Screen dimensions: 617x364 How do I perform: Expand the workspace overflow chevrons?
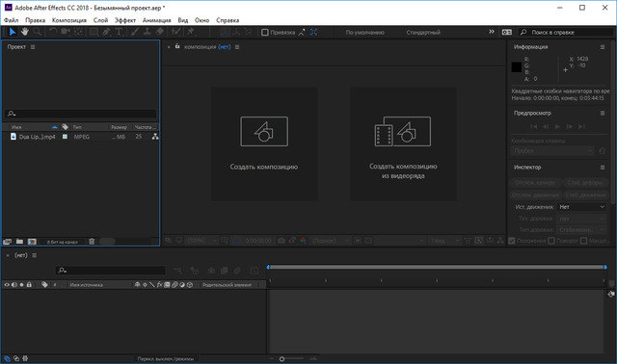click(492, 32)
